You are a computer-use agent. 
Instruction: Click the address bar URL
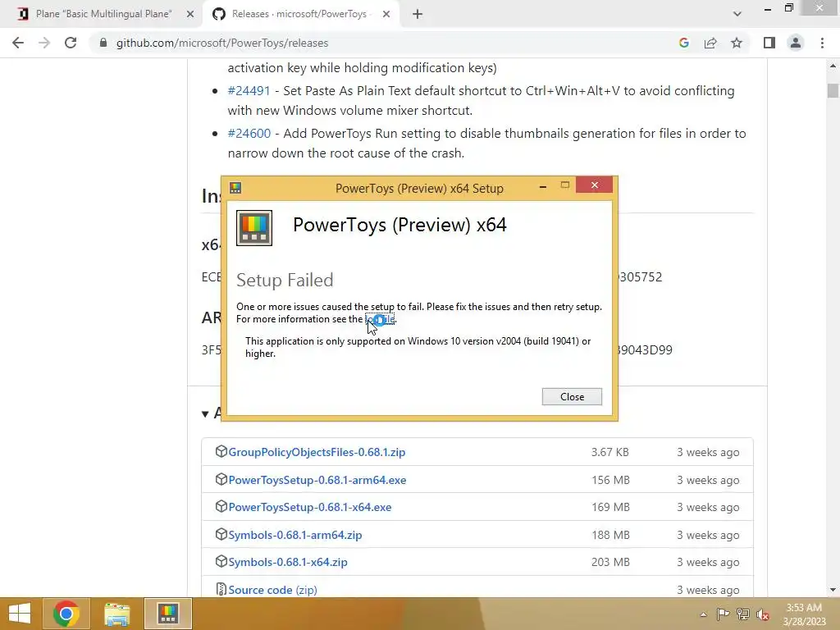[x=222, y=43]
